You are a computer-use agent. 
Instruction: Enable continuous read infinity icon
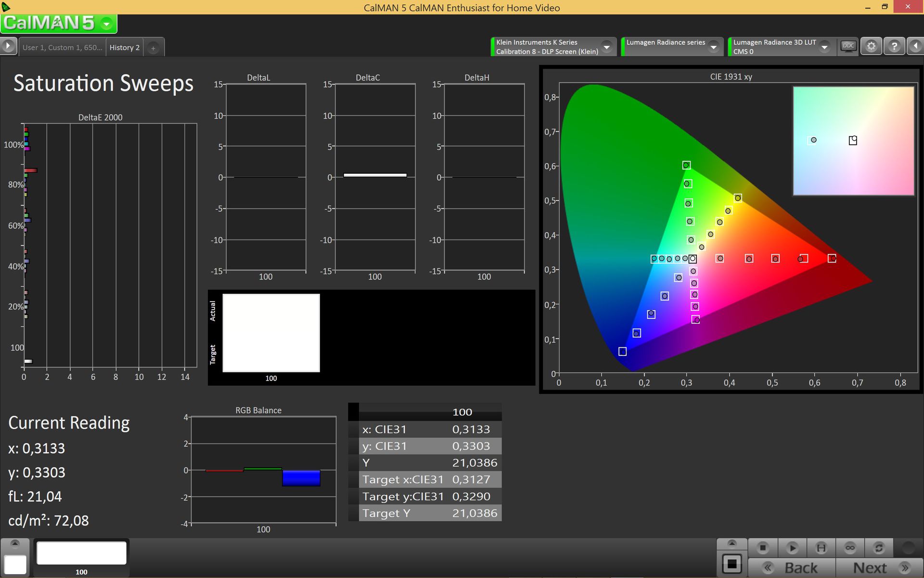tap(850, 548)
